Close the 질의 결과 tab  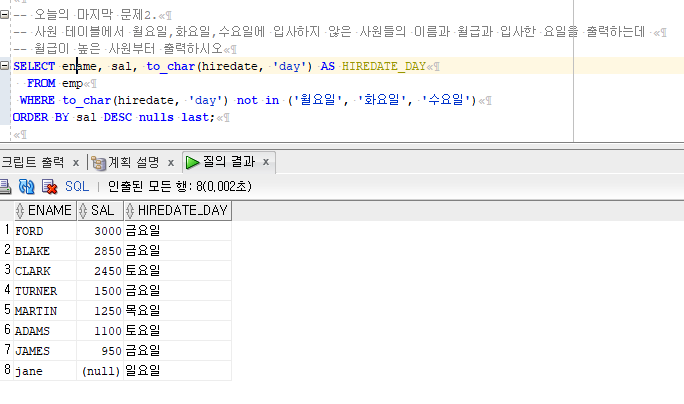(x=266, y=162)
